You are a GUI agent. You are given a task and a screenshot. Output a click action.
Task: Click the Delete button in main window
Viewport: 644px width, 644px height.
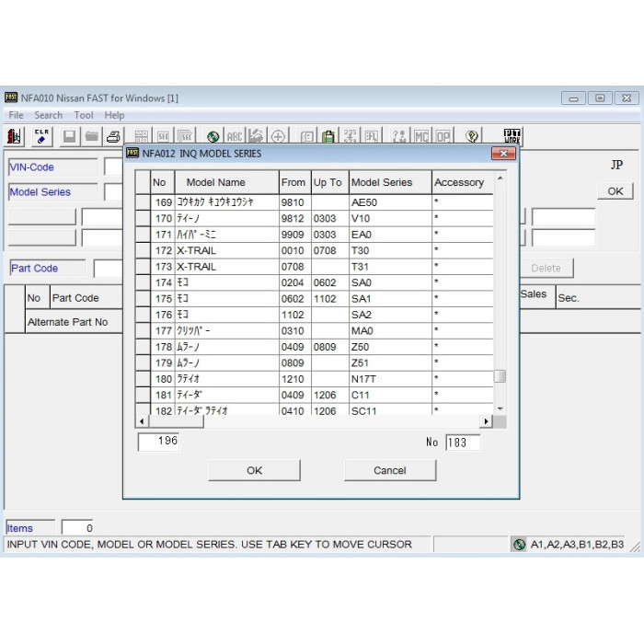click(546, 269)
